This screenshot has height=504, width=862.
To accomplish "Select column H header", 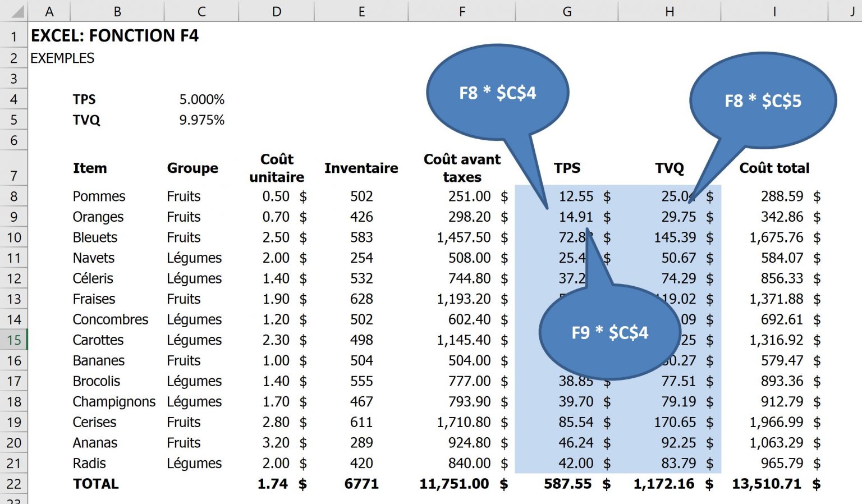I will coord(670,11).
